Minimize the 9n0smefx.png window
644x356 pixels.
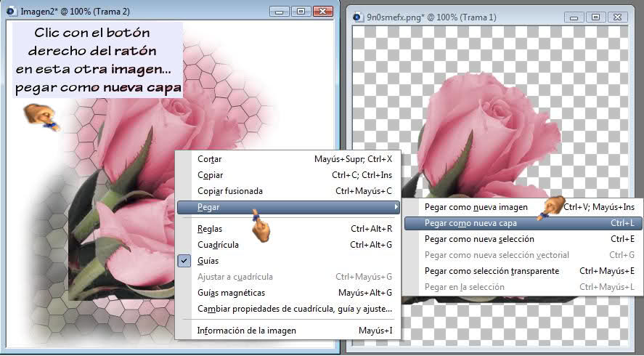[574, 17]
